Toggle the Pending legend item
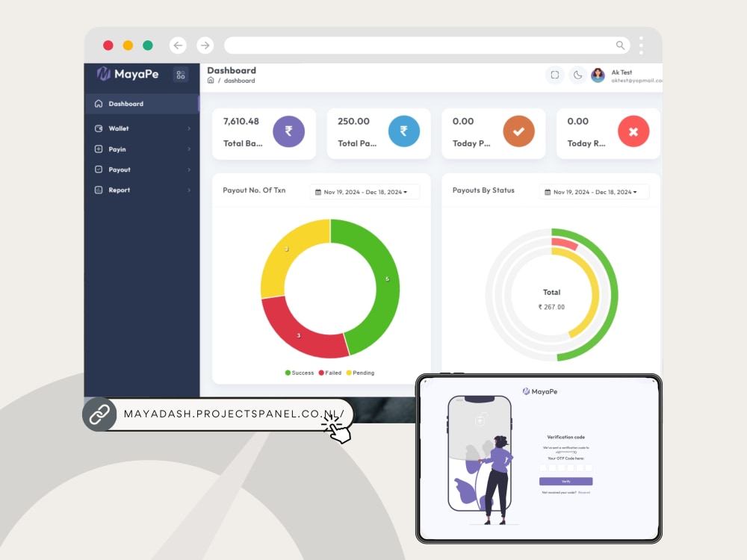Screen dimensions: 747x560 [x=360, y=373]
